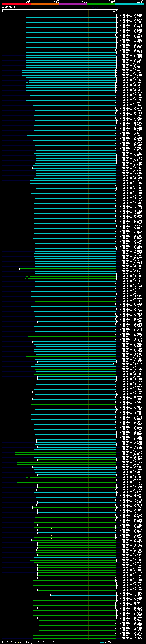Viewport: 146px width, 644px height.
Task: Open UniRef100_Q9SRZ8 hit
Action: (131, 586)
